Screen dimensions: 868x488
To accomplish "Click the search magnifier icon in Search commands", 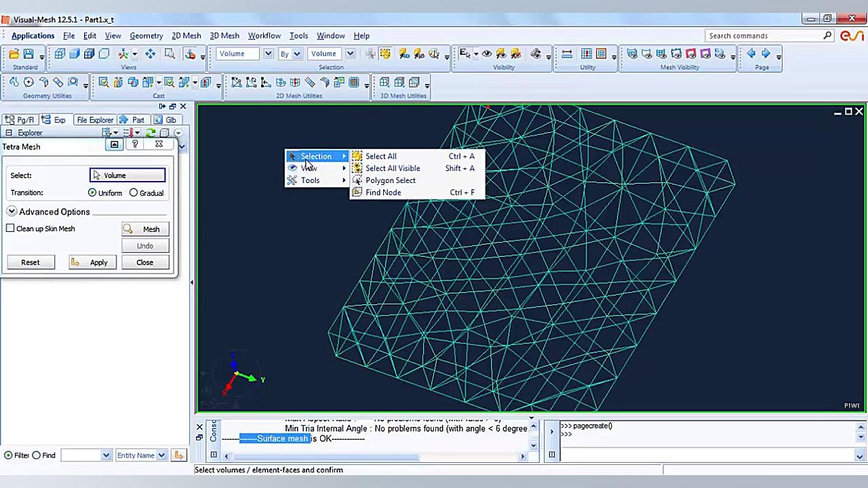I will 827,35.
